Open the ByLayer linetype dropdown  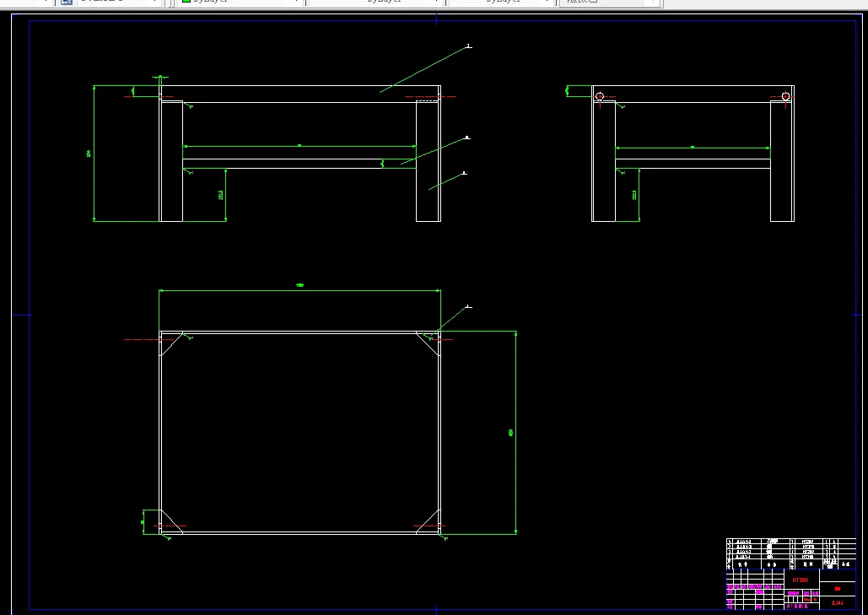(376, 2)
